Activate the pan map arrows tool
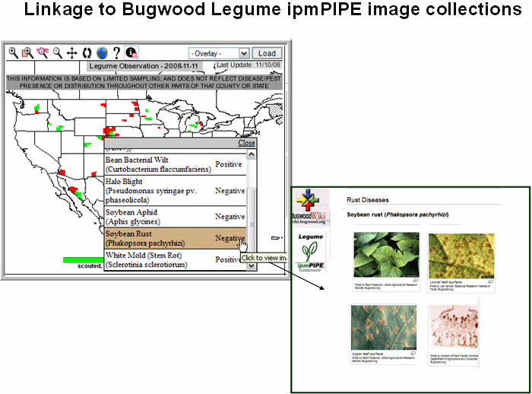The height and width of the screenshot is (394, 532). pos(72,53)
